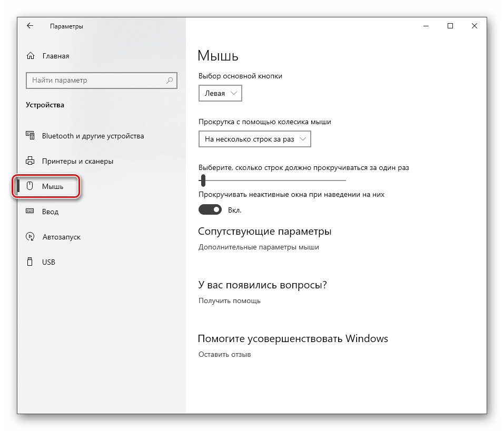Image resolution: width=504 pixels, height=431 pixels.
Task: Go to Главная settings home
Action: (x=56, y=56)
